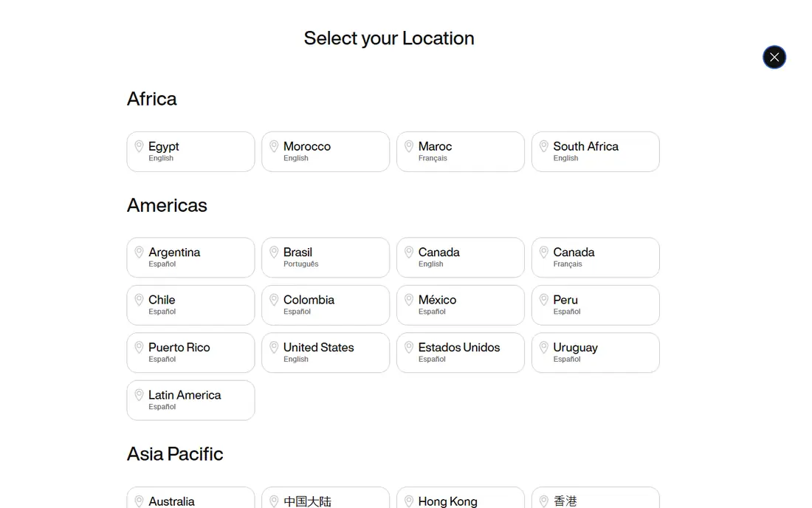
Task: Select Argentina in Español
Action: coord(190,258)
